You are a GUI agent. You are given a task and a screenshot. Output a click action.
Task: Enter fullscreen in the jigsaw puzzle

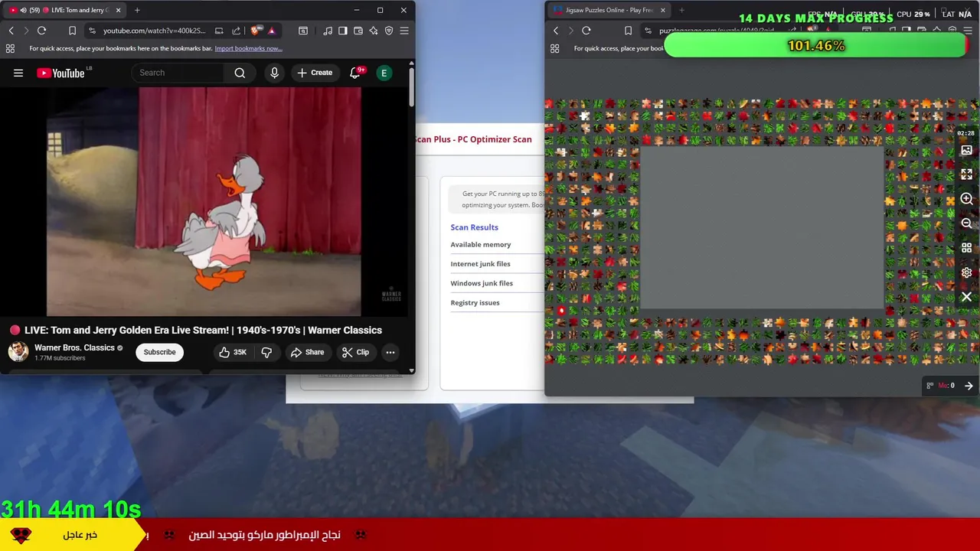(966, 174)
